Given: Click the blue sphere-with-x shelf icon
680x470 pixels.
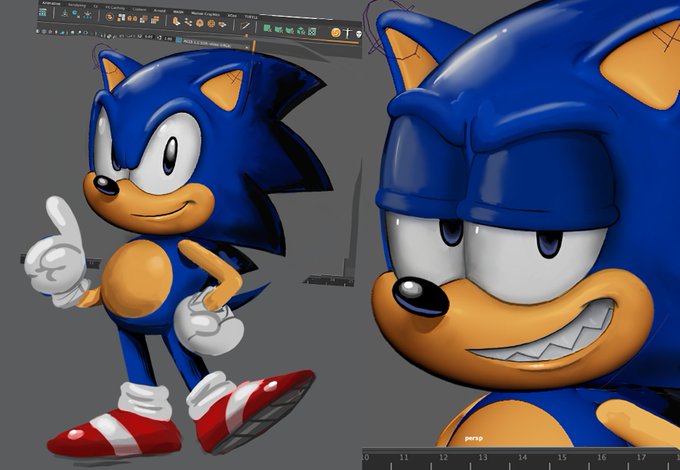Looking at the screenshot, I should [x=75, y=13].
